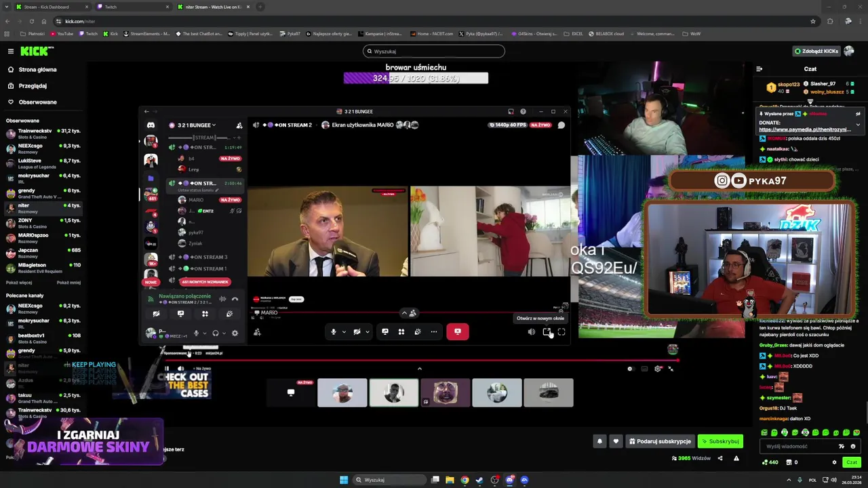This screenshot has height=488, width=868.
Task: Enter fullscreen in the Discord stream
Action: (561, 332)
